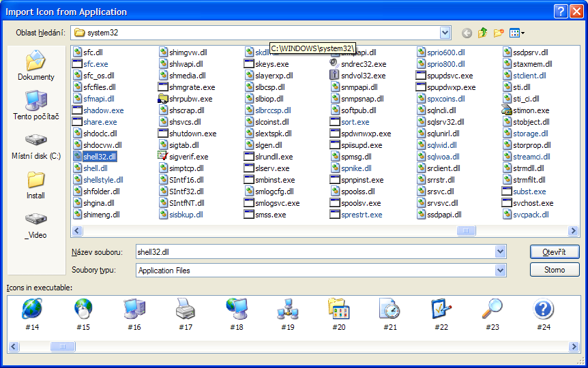Select the printer icon #17
The height and width of the screenshot is (368, 588).
(x=185, y=310)
